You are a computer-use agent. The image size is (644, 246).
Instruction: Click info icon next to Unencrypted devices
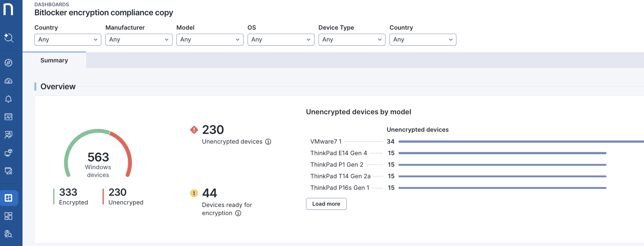(268, 142)
